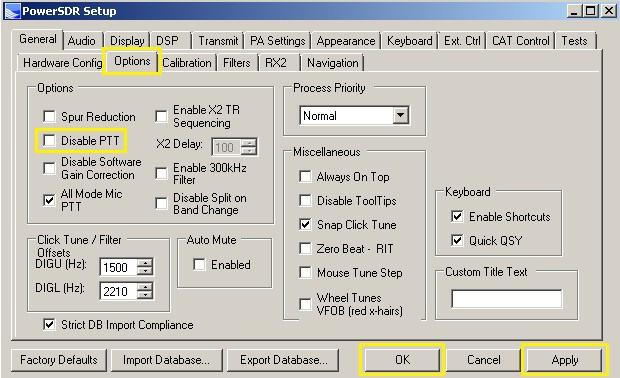Image resolution: width=620 pixels, height=378 pixels.
Task: Open the CAT Control tab
Action: (520, 41)
